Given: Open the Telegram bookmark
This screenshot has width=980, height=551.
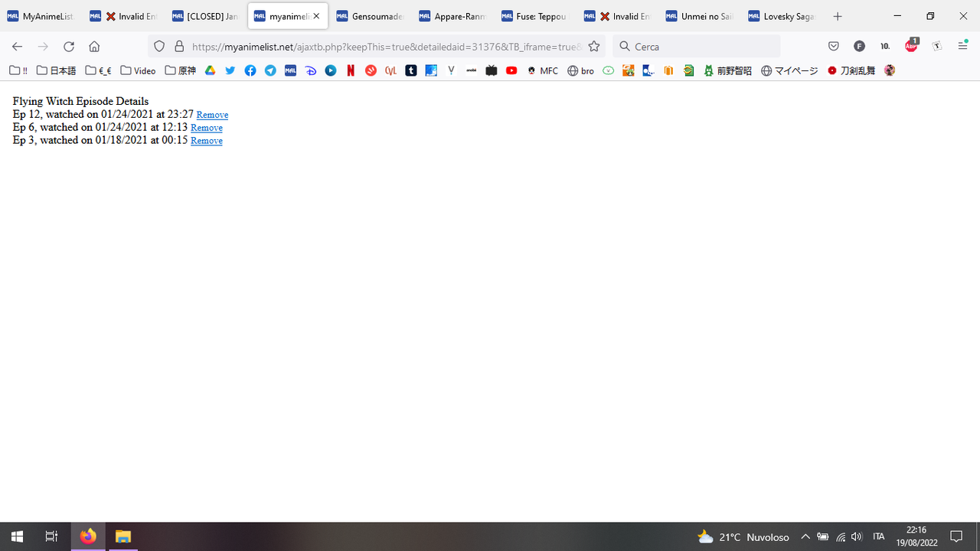Looking at the screenshot, I should pyautogui.click(x=270, y=70).
